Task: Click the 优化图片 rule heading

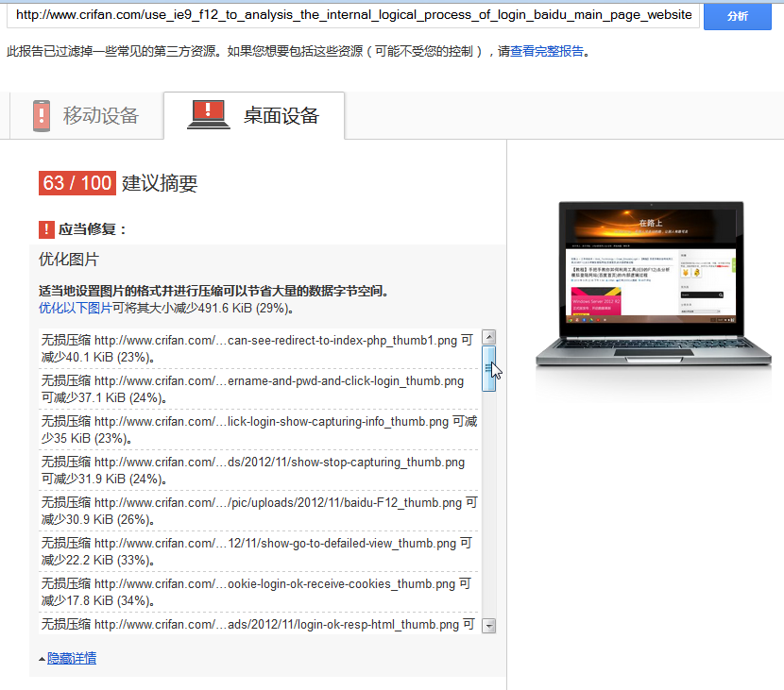Action: coord(69,260)
